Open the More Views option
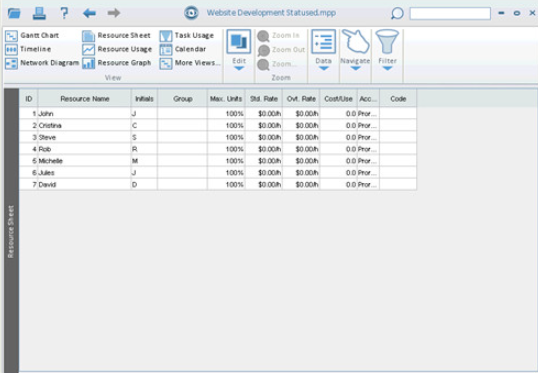Viewport: 538px width, 373px height. coord(190,63)
